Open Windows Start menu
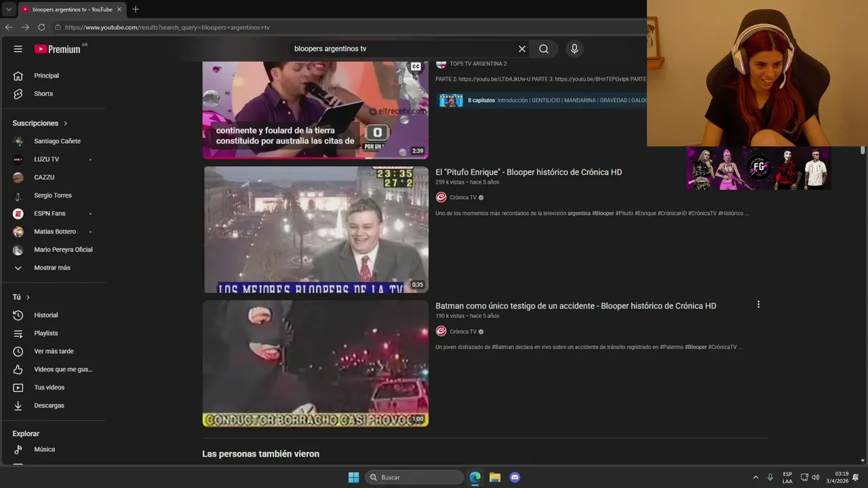This screenshot has width=868, height=488. click(353, 477)
